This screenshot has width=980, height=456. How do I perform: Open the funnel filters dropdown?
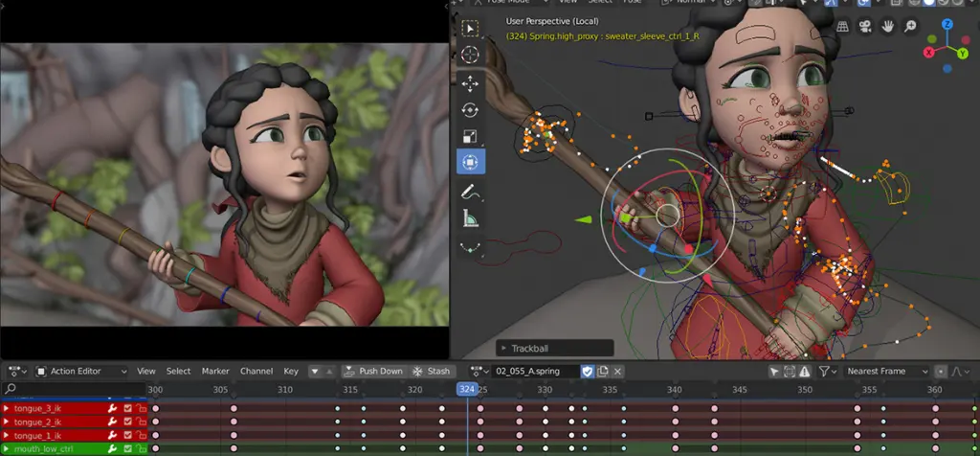(x=828, y=371)
